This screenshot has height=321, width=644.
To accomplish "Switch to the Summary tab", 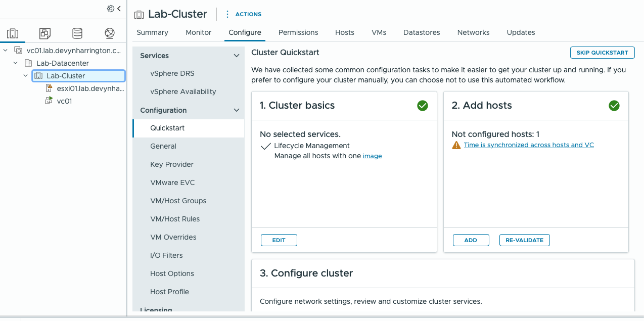I will 152,32.
